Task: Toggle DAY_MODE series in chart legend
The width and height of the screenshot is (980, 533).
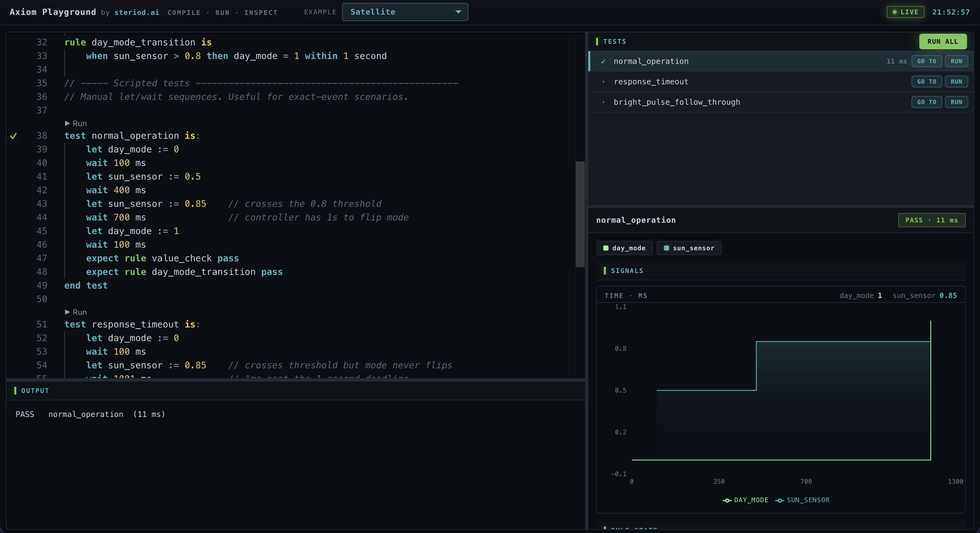Action: [745, 500]
